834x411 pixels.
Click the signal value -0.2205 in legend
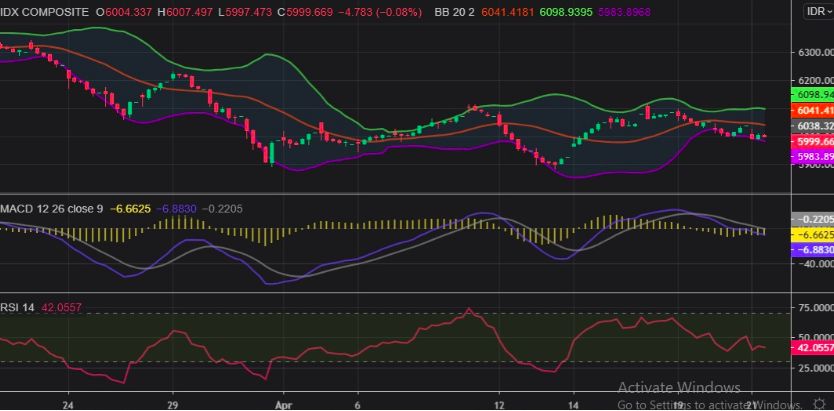point(223,209)
